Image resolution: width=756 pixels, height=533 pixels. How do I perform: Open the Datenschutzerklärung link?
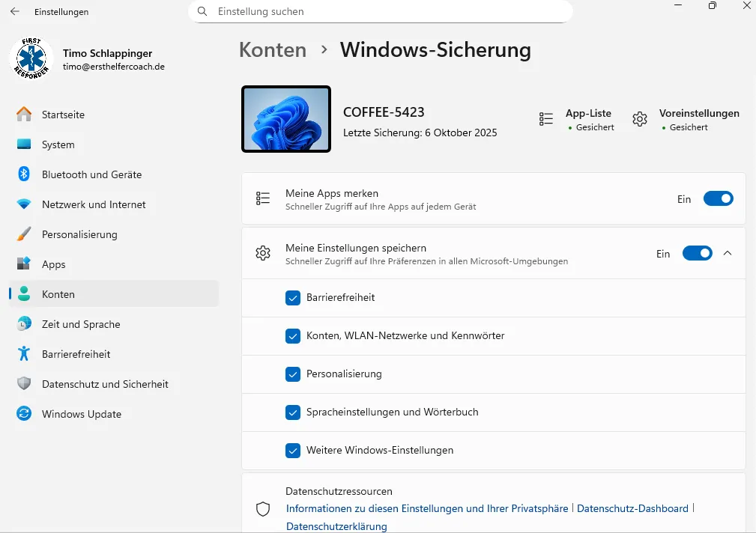pyautogui.click(x=336, y=526)
